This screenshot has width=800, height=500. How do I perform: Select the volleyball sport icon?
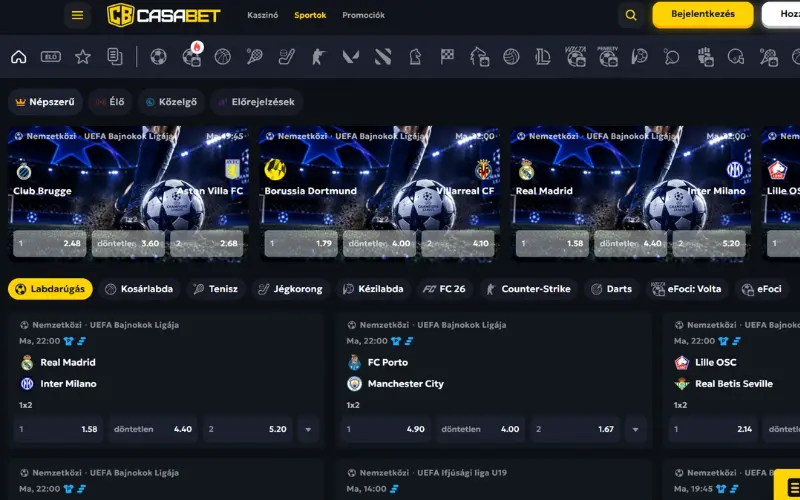pyautogui.click(x=511, y=57)
